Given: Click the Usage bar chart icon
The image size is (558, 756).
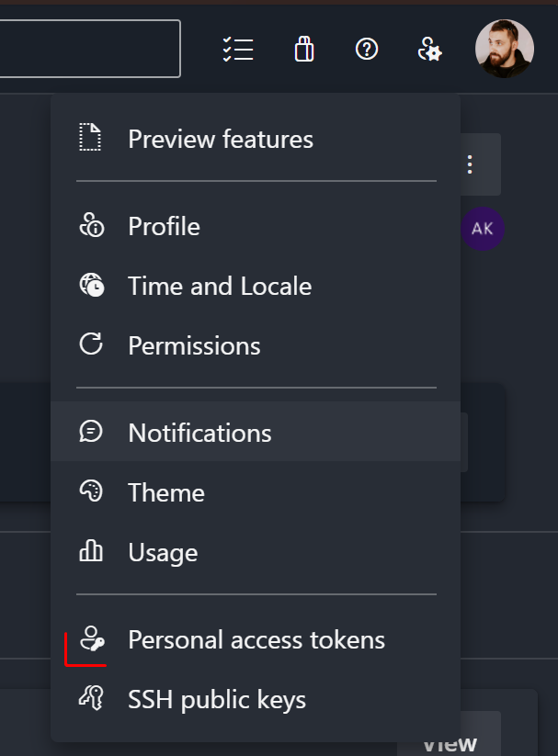Looking at the screenshot, I should pyautogui.click(x=91, y=552).
